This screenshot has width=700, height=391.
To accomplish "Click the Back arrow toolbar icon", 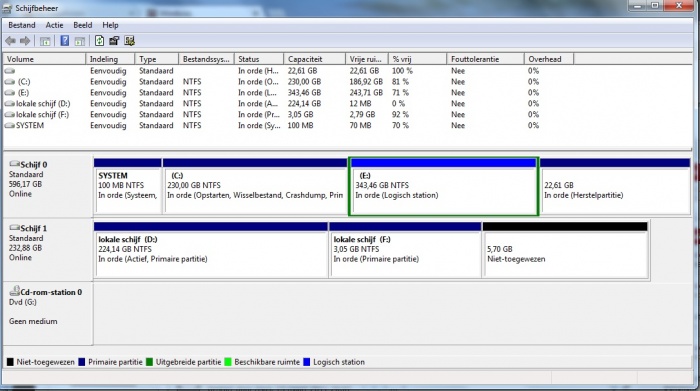I will pos(10,41).
